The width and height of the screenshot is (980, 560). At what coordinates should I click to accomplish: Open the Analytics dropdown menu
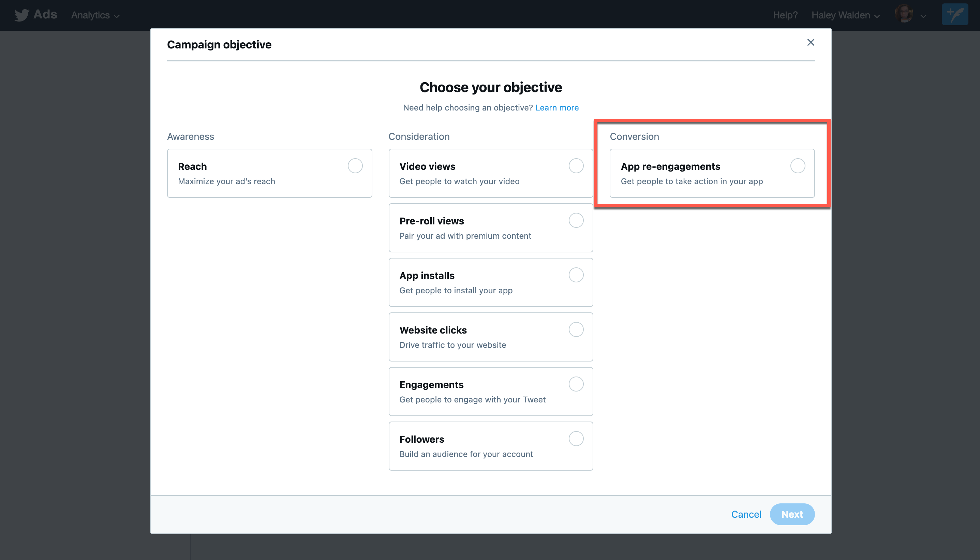[x=95, y=15]
